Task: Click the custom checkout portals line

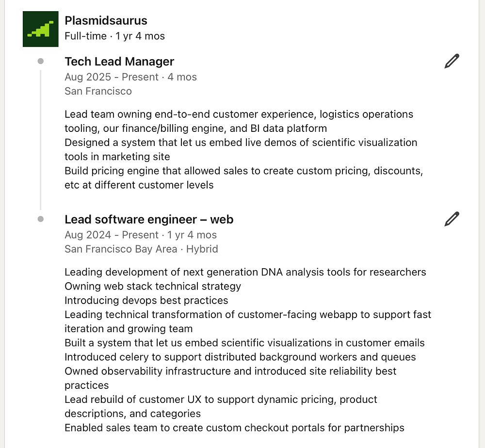Action: coord(234,428)
